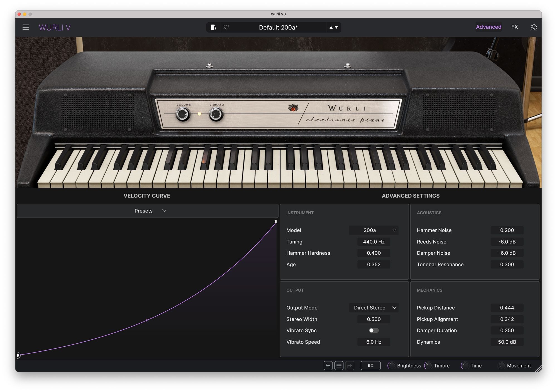Open the velocity curve Presets dropdown
This screenshot has width=557, height=392.
pyautogui.click(x=148, y=211)
